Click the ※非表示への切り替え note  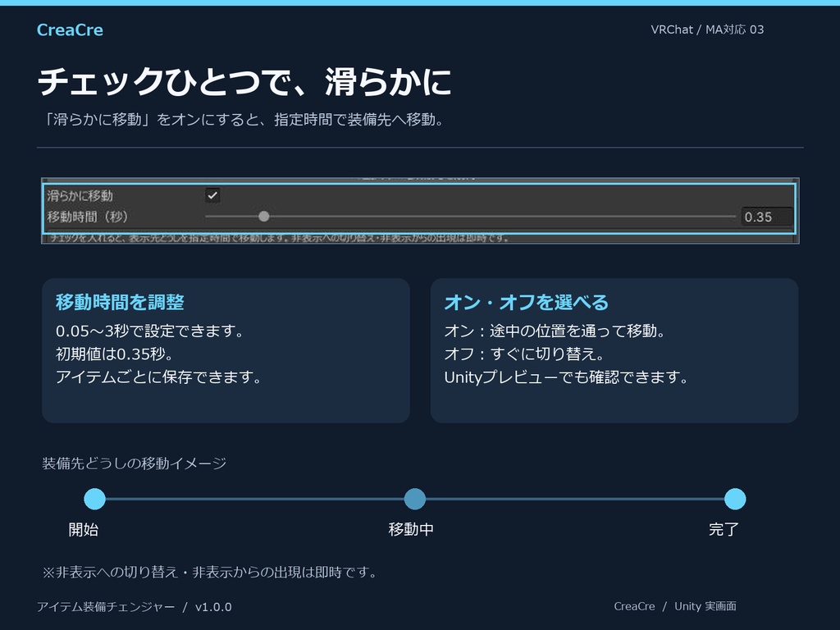(x=210, y=572)
